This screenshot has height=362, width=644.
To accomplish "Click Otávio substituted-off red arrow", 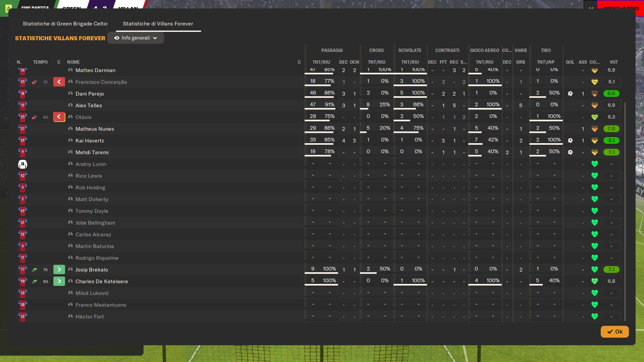I will click(59, 117).
